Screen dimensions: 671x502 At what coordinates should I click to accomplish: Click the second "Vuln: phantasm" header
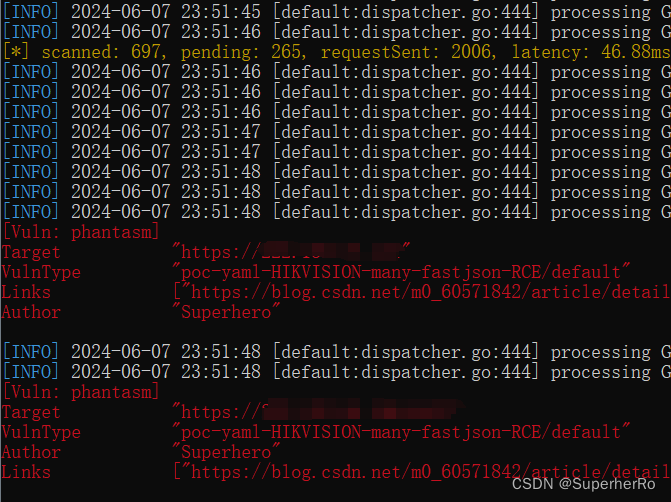point(82,392)
